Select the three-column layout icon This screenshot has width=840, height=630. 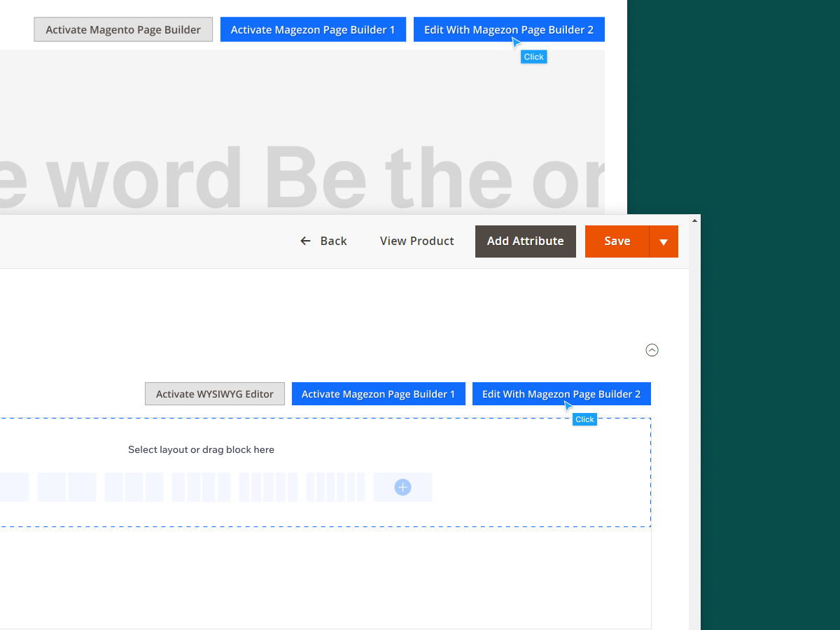click(134, 487)
